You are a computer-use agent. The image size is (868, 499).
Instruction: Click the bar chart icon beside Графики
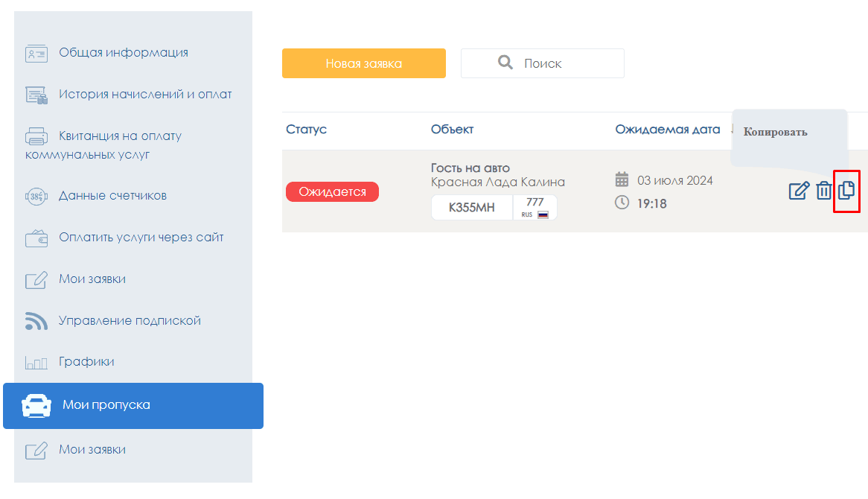(x=36, y=363)
